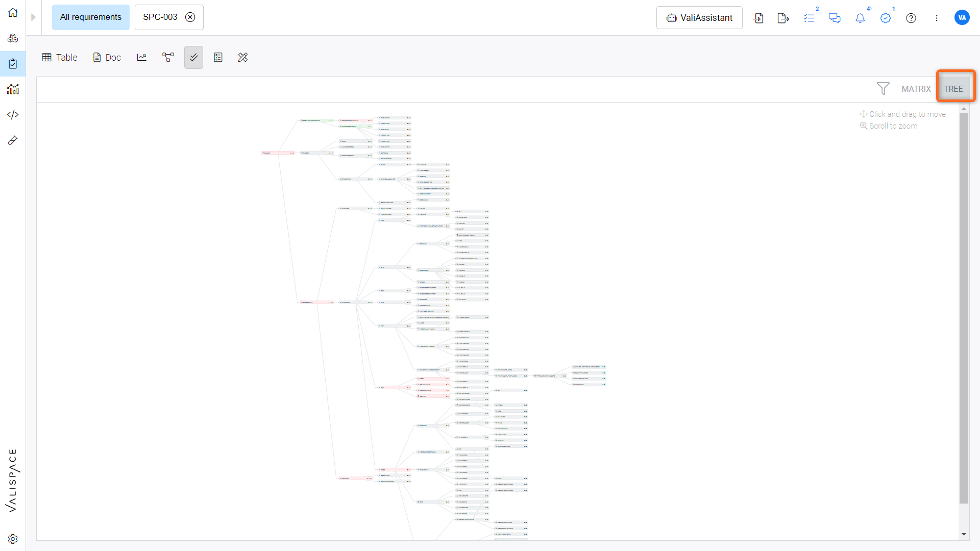This screenshot has height=551, width=980.
Task: Open settings gear in sidebar
Action: click(13, 539)
